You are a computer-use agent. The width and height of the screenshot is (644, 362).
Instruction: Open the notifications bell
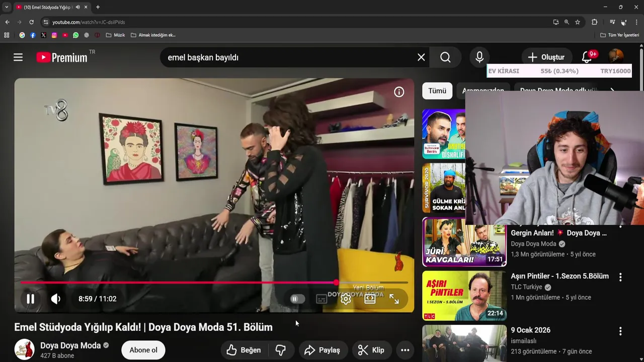tap(587, 57)
